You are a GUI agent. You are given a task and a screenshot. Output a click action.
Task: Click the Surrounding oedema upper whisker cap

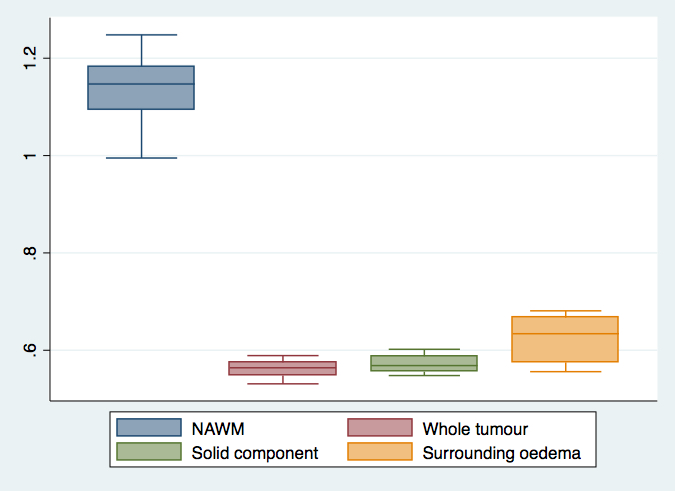tap(565, 311)
